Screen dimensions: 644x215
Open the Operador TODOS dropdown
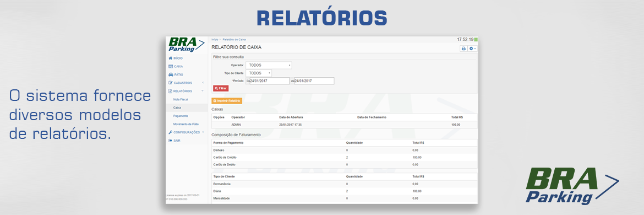[x=269, y=65]
